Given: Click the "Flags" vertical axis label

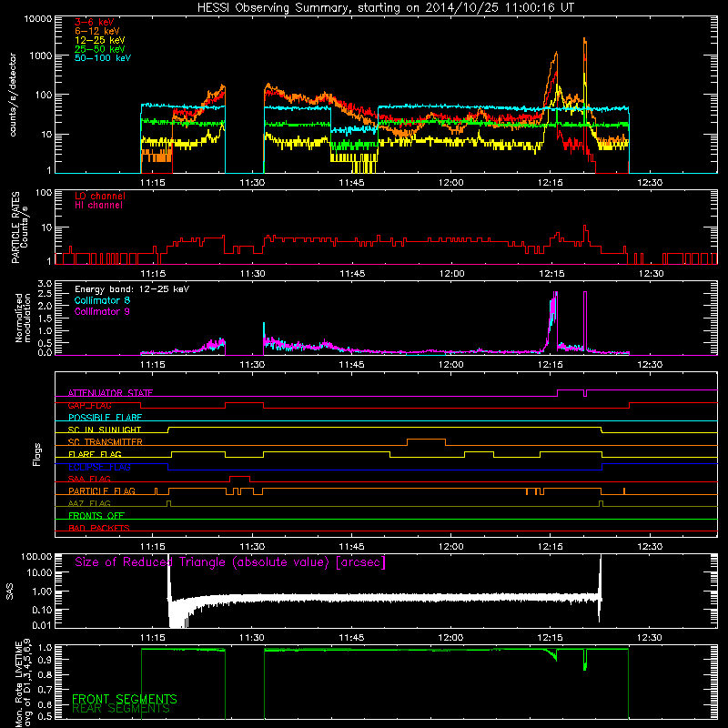Looking at the screenshot, I should (x=37, y=455).
